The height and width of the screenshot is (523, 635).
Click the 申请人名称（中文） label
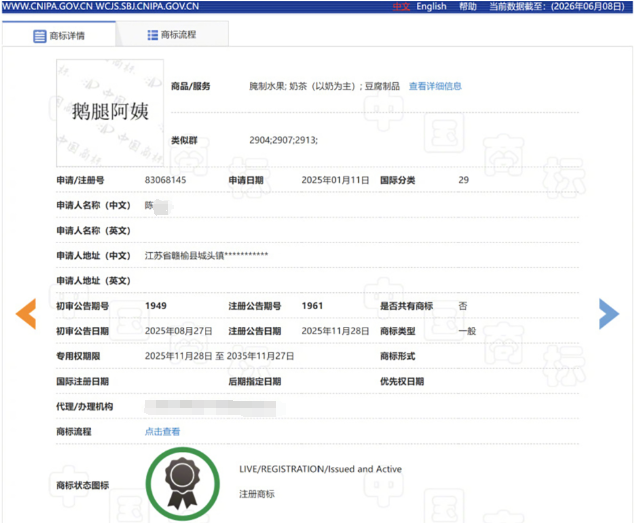point(94,205)
